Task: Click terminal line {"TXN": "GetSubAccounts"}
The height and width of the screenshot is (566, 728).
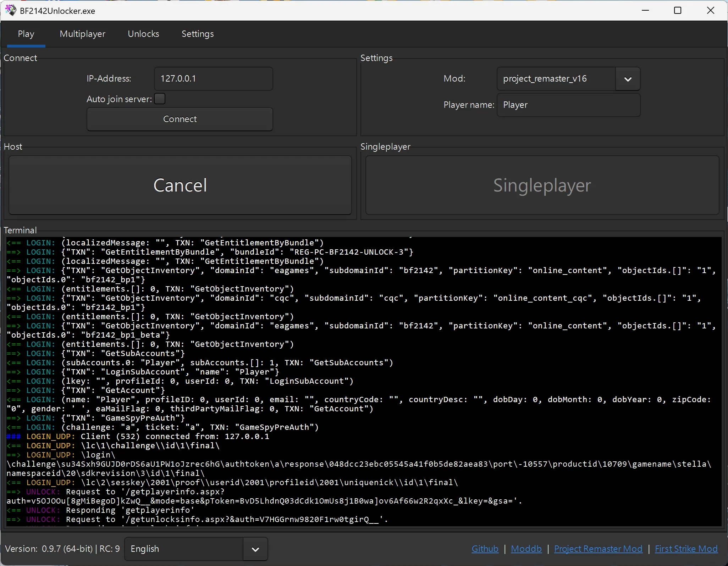Action: point(96,354)
